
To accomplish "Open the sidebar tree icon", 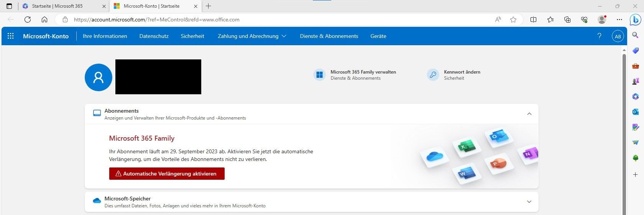I will (635, 158).
